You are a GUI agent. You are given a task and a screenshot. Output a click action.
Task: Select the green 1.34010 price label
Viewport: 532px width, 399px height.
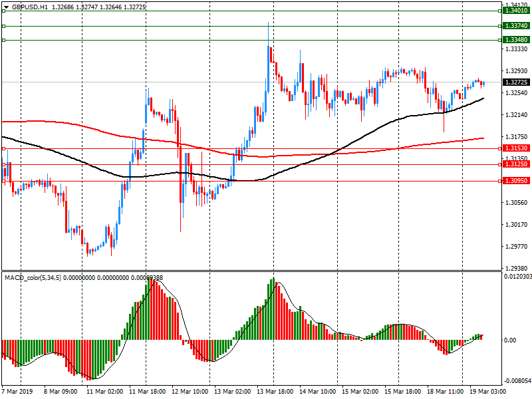point(516,11)
